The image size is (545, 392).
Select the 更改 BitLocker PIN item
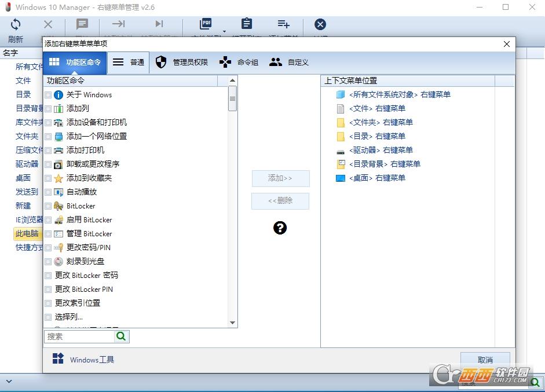click(83, 289)
